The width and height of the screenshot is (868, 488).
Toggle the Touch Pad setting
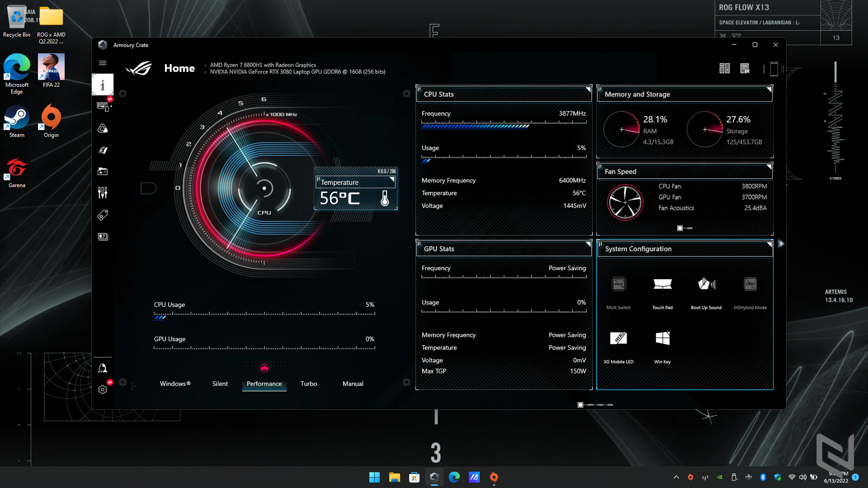point(662,293)
